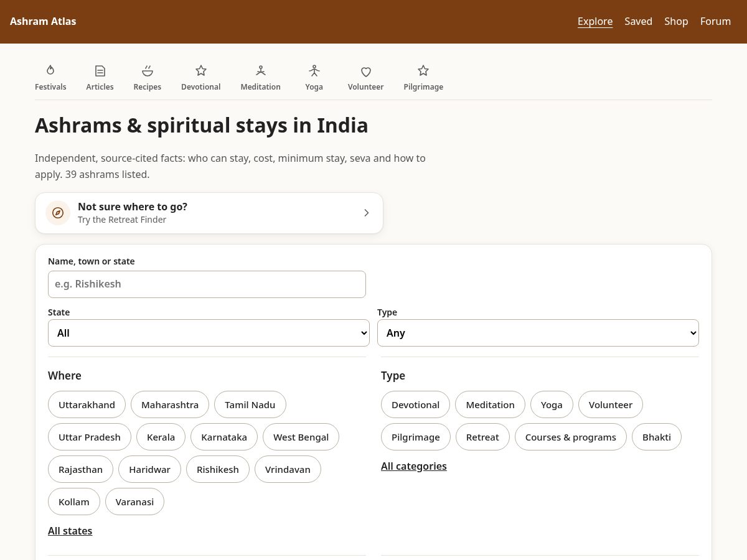Image resolution: width=747 pixels, height=560 pixels.
Task: Open the All states link
Action: point(70,531)
